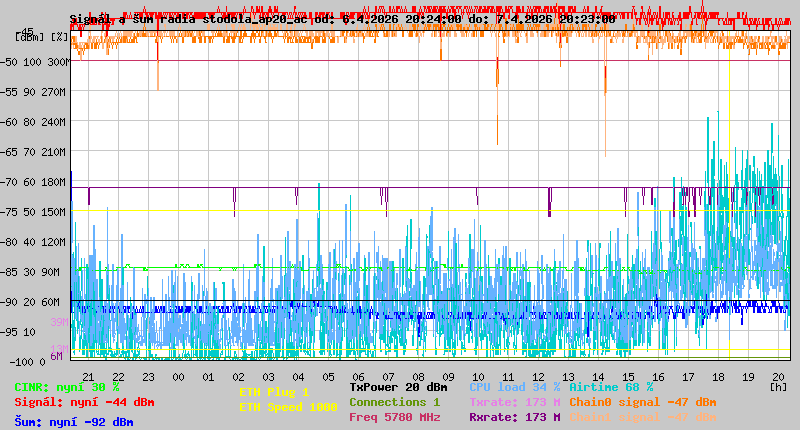Screen dimensions: 800x430
Task: Select the ETH Speed 1000 legend label
Action: (288, 407)
